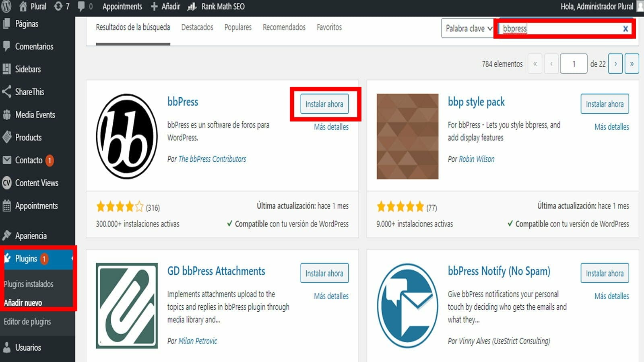The width and height of the screenshot is (644, 362).
Task: Open Editor de plugins submenu item
Action: pyautogui.click(x=27, y=322)
